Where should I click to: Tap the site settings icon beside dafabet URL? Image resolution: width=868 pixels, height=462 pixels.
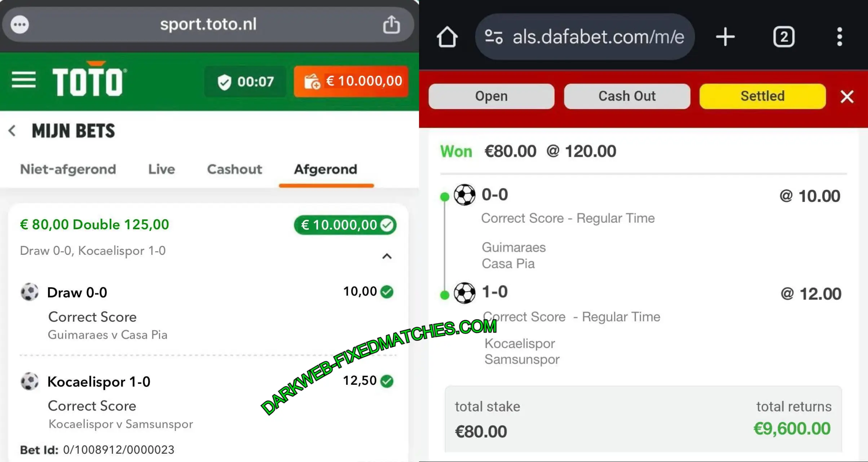(x=493, y=37)
